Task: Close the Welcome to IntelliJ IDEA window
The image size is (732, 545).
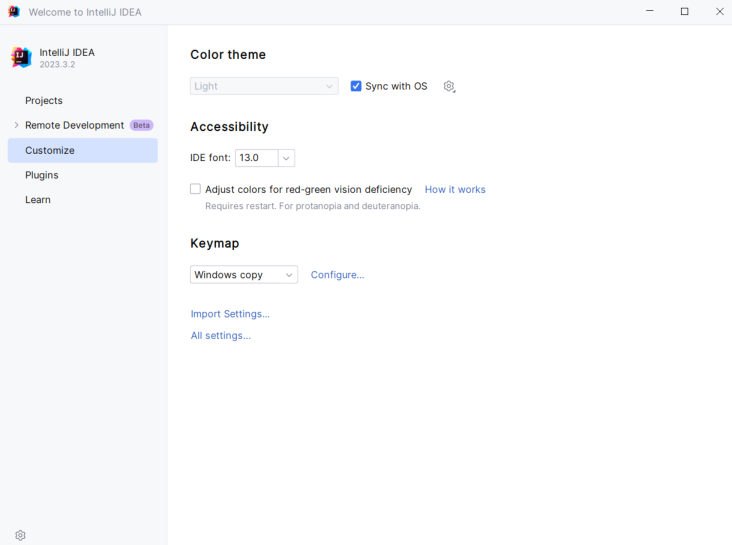Action: click(719, 12)
